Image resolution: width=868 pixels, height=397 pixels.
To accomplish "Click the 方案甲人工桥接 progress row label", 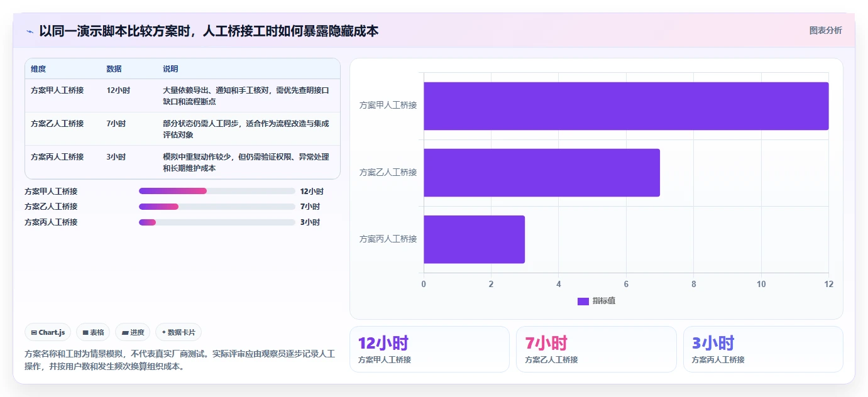I will point(51,192).
